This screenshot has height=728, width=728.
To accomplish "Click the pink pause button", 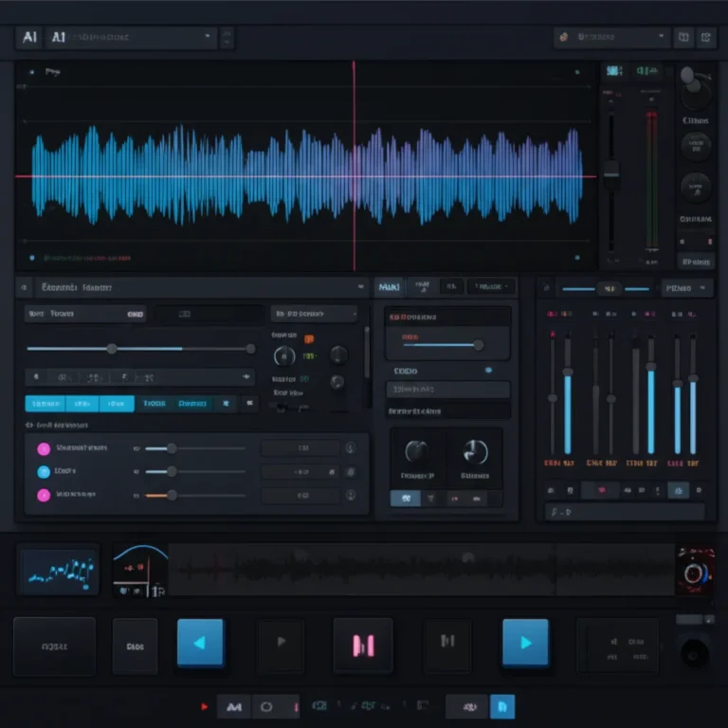I will coord(363,645).
